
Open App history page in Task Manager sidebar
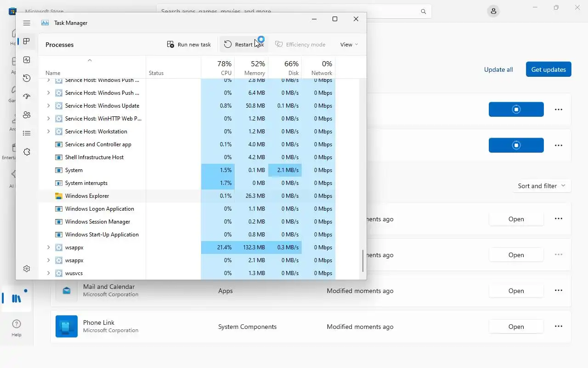tap(27, 78)
